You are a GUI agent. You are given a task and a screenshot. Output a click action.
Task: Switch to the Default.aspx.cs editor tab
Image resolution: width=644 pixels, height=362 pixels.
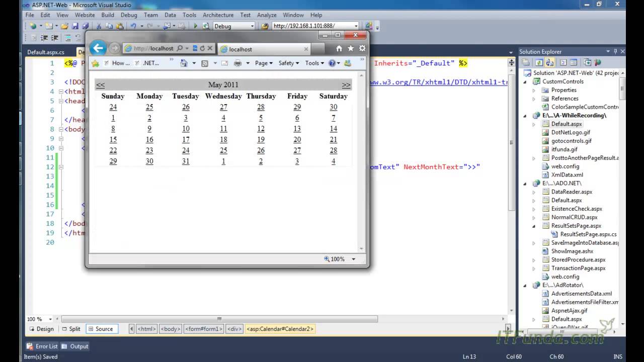click(x=46, y=52)
